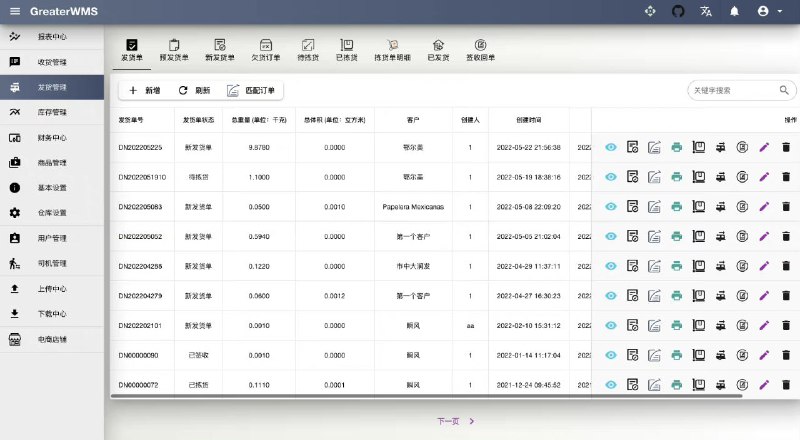The image size is (800, 440).
Task: View details of order DN202205191D via eye icon
Action: (x=611, y=177)
